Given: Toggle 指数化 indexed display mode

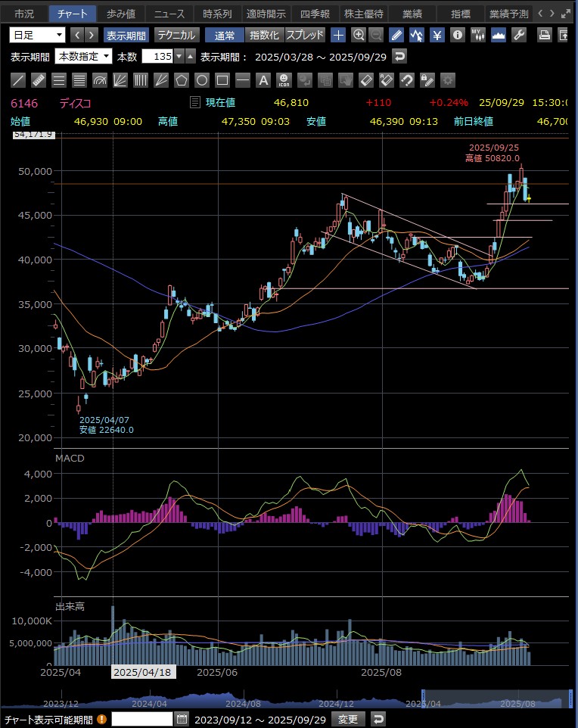Looking at the screenshot, I should pos(264,35).
